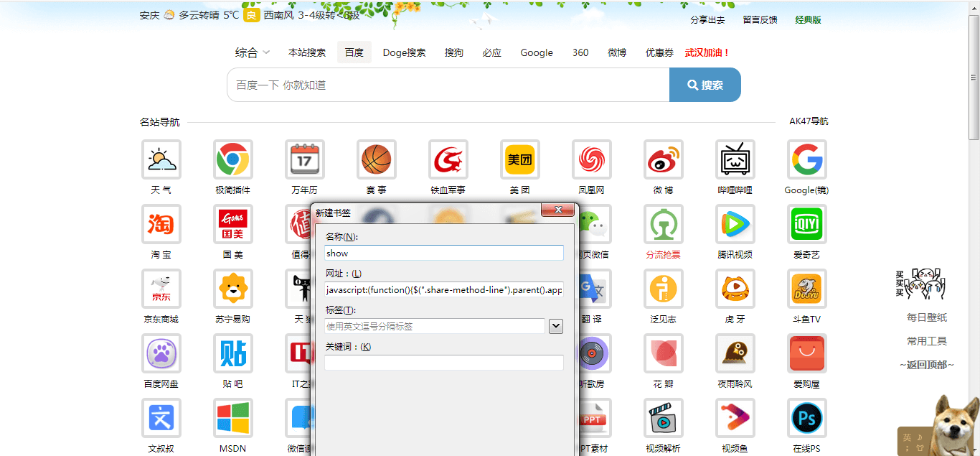Select the 360 search tab
Image resolution: width=980 pixels, height=456 pixels.
(580, 52)
